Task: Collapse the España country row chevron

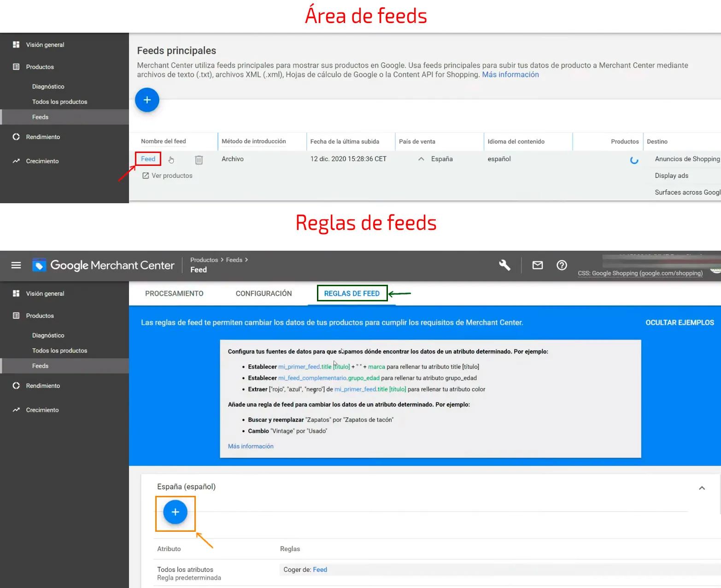Action: (421, 159)
